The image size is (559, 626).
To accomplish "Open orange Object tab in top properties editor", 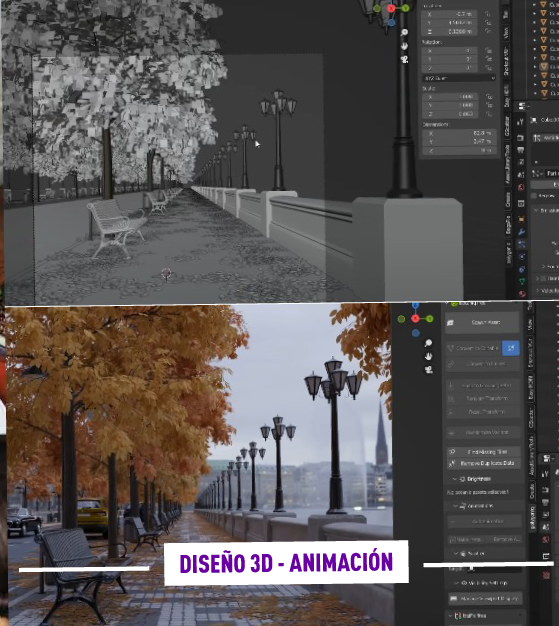I will 521,219.
